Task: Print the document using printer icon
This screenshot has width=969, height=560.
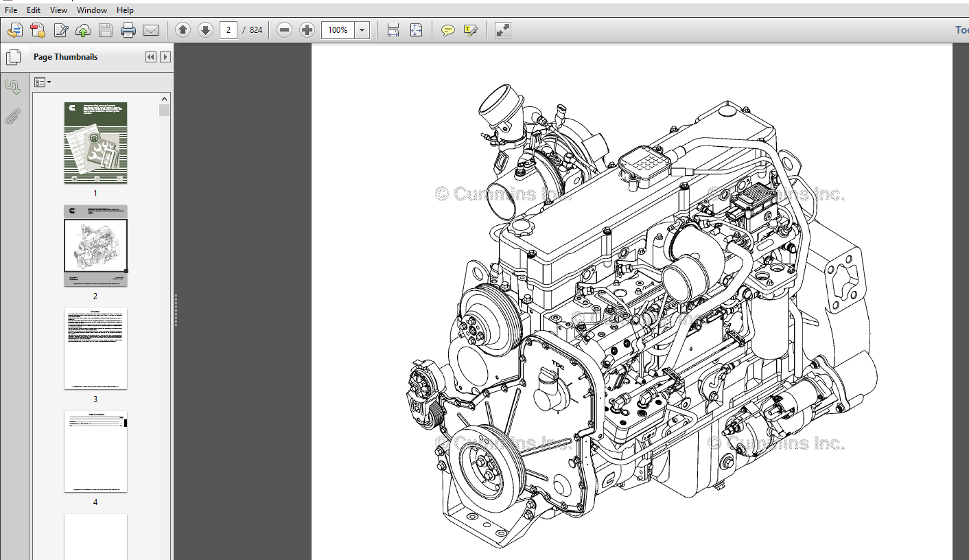Action: pyautogui.click(x=128, y=30)
